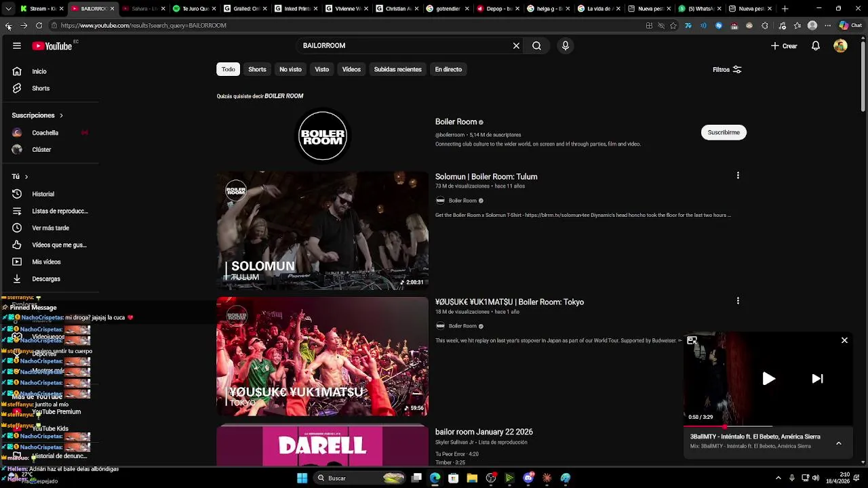This screenshot has height=488, width=868.
Task: Open Boiler Room channel name link
Action: pyautogui.click(x=456, y=122)
